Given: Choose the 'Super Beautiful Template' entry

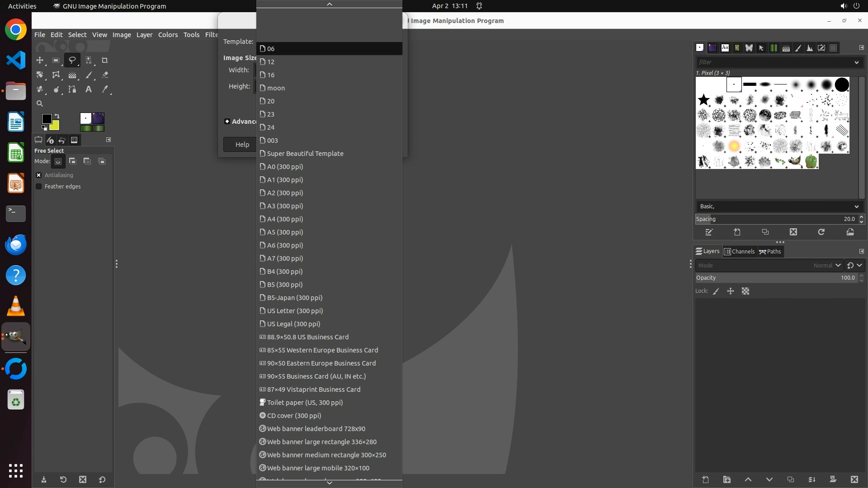Looking at the screenshot, I should pyautogui.click(x=305, y=154).
